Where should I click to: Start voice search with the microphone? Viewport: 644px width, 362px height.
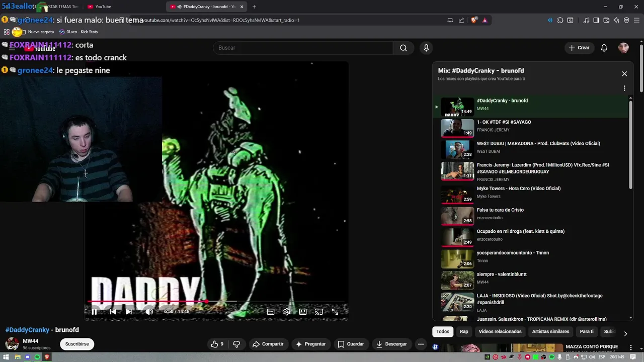426,48
